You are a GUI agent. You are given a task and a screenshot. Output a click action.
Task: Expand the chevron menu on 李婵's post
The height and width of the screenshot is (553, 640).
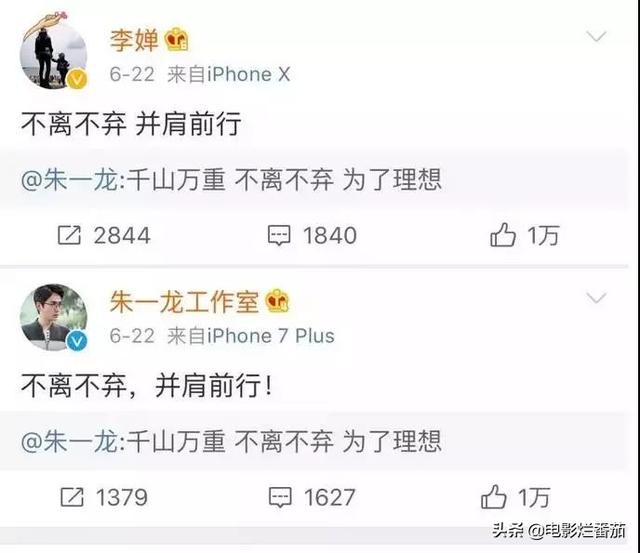[596, 37]
